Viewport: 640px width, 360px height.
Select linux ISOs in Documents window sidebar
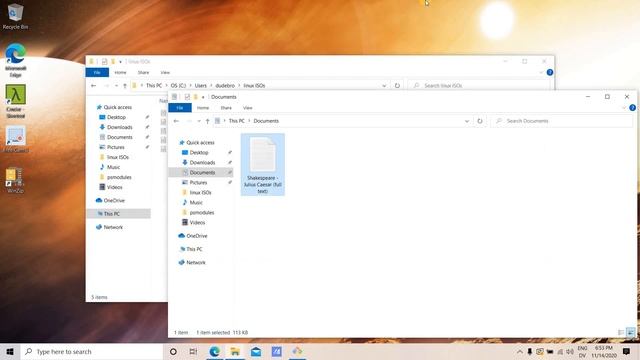(200, 192)
